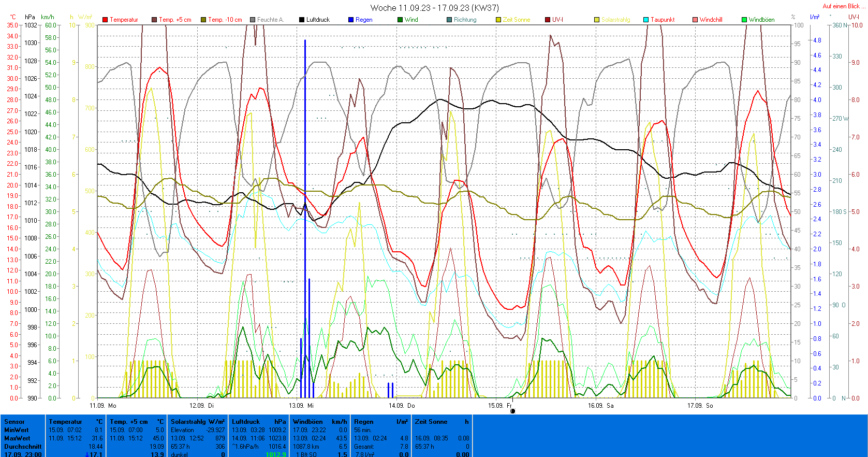The height and width of the screenshot is (457, 868).
Task: Click the brown Temp. +5 cm legend swatch
Action: (154, 20)
